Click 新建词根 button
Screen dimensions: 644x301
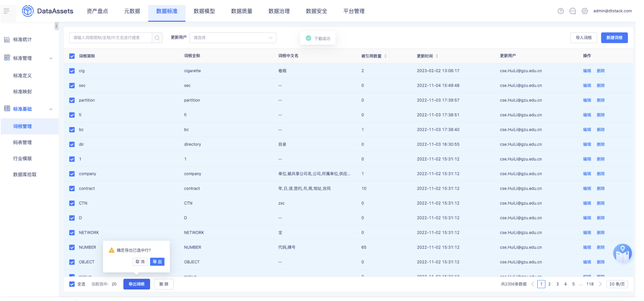click(x=614, y=38)
